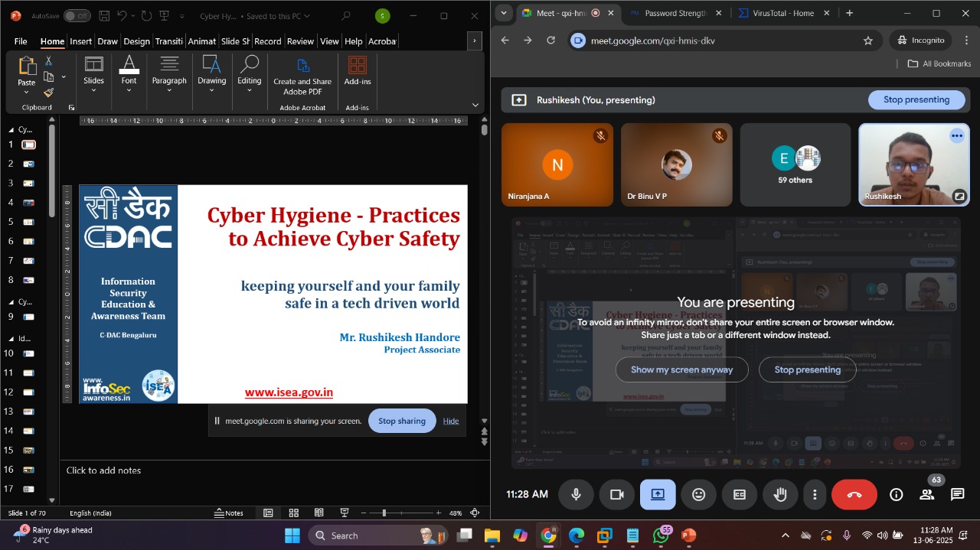The height and width of the screenshot is (550, 980).
Task: Open the Meet chat panel icon
Action: pyautogui.click(x=957, y=495)
